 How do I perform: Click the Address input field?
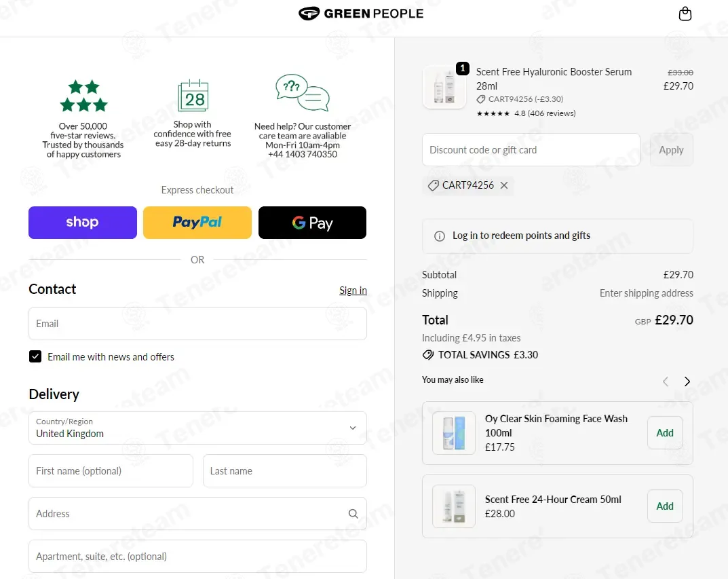click(198, 514)
